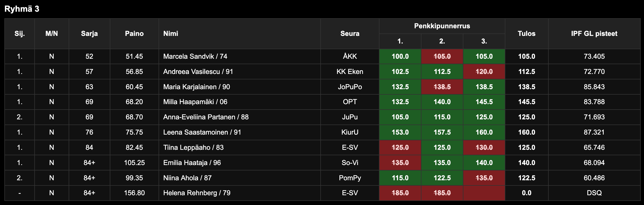Click the Paino column header
This screenshot has height=205, width=644.
(x=134, y=34)
